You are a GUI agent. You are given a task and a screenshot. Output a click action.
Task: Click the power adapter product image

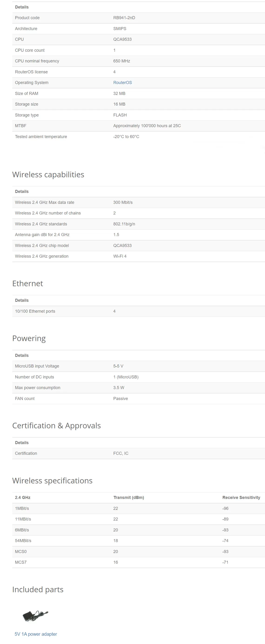(35, 616)
